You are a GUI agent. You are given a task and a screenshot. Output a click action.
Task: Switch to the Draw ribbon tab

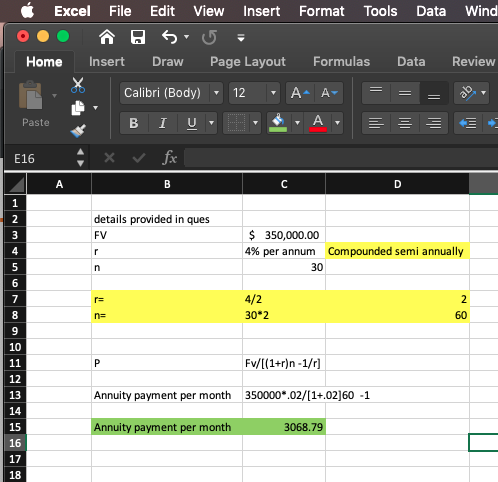(x=168, y=62)
